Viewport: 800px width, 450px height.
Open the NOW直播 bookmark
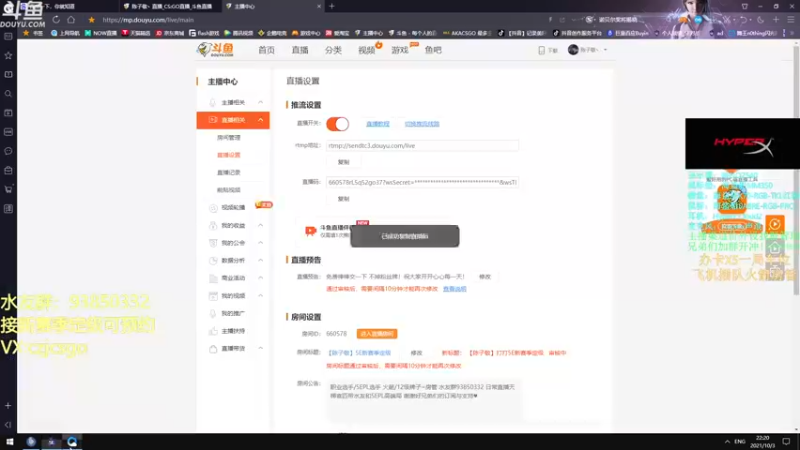(101, 33)
